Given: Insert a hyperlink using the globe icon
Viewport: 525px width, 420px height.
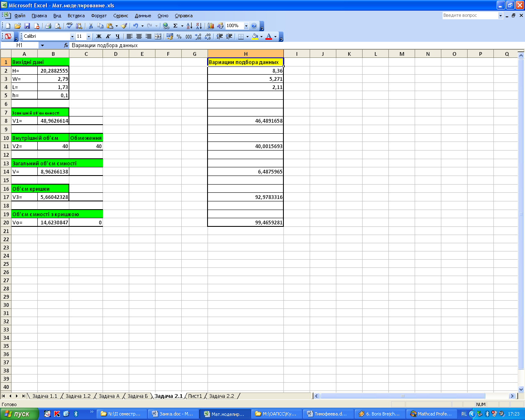Looking at the screenshot, I should click(166, 26).
